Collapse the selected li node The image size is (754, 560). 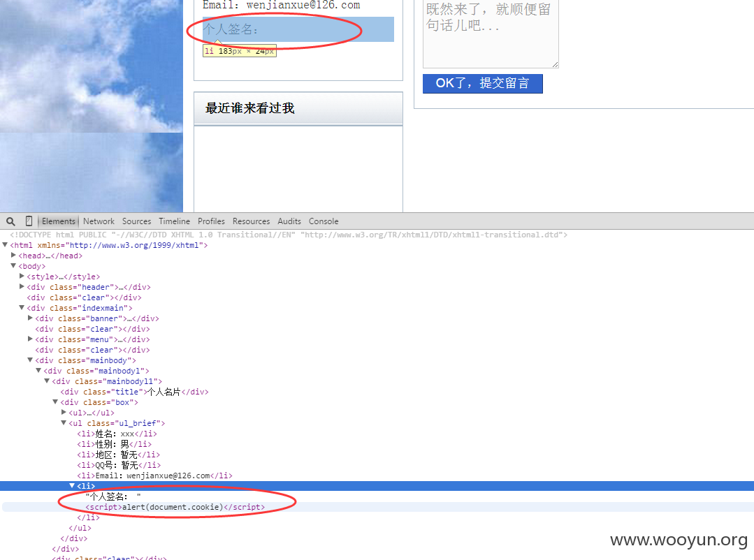72,486
